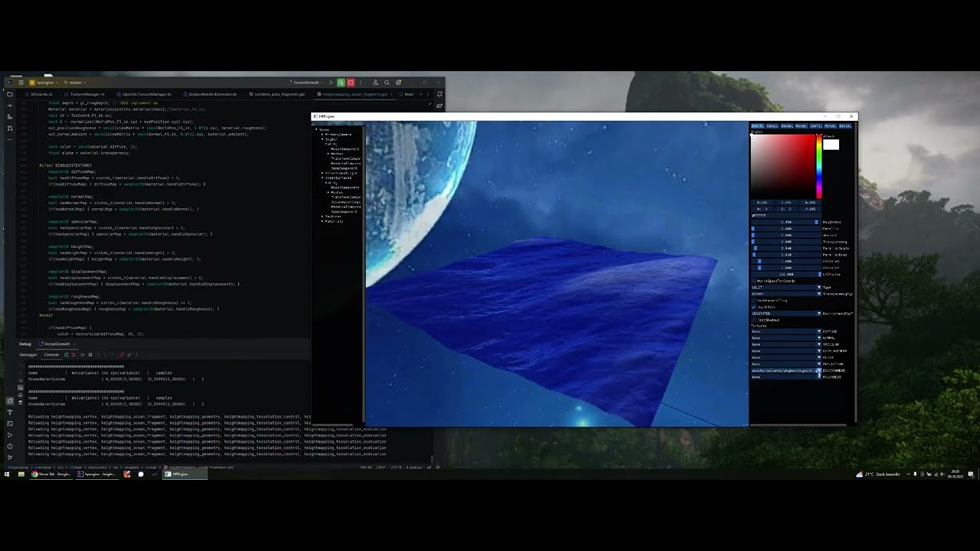Open the Code With Me user icon
The image size is (980, 551).
pos(375,83)
